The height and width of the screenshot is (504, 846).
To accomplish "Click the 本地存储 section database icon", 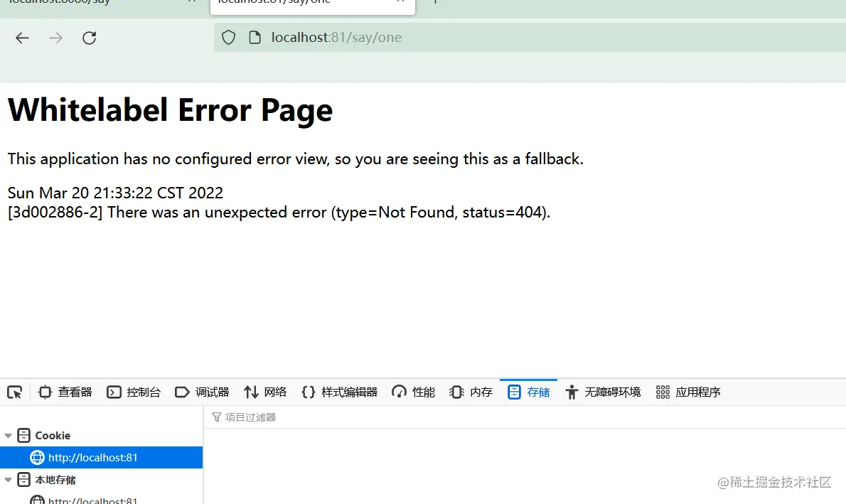I will pyautogui.click(x=23, y=480).
